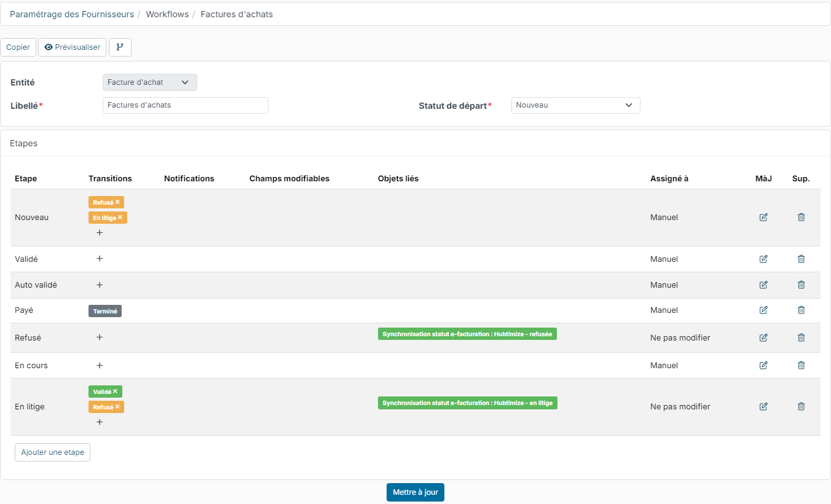Image resolution: width=831 pixels, height=504 pixels.
Task: Add a transition to Nouveau step
Action: click(100, 232)
